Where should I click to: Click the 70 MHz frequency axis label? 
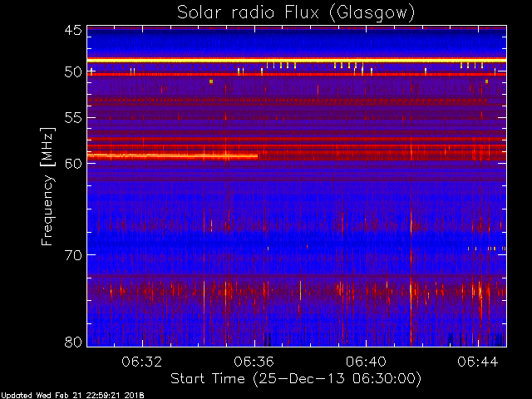(73, 255)
